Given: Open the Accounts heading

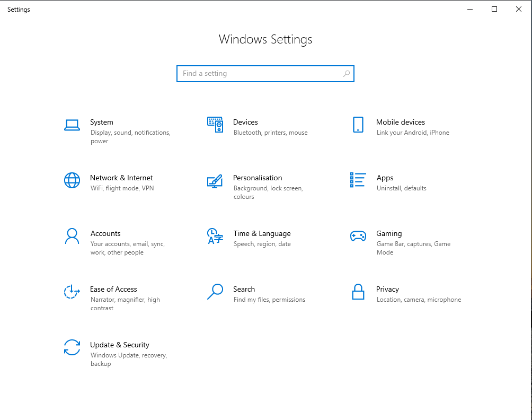Looking at the screenshot, I should pos(105,233).
